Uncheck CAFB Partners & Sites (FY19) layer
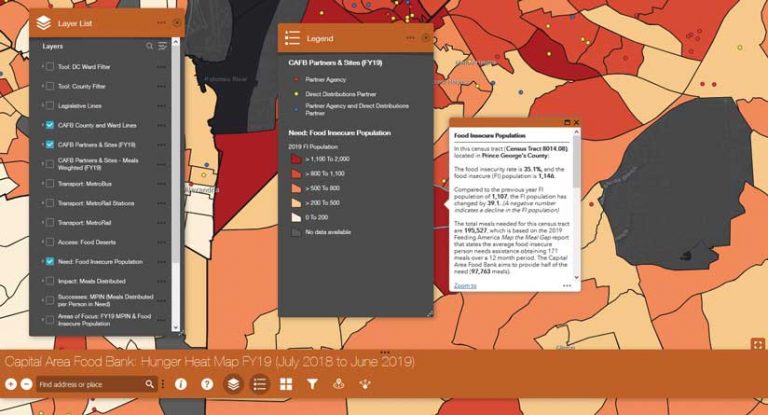The image size is (768, 415). click(50, 145)
